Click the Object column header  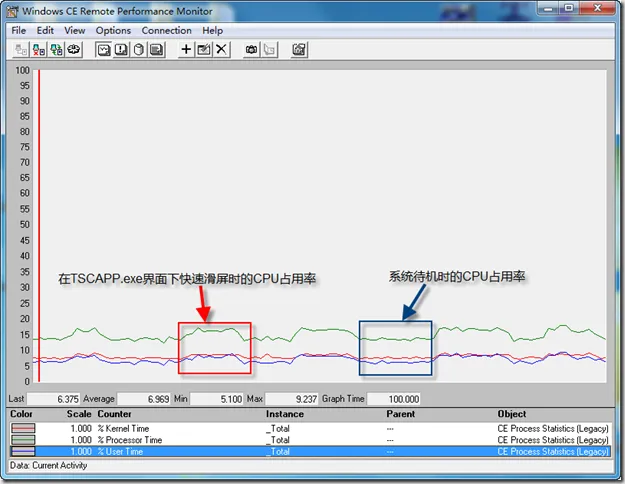pos(512,414)
